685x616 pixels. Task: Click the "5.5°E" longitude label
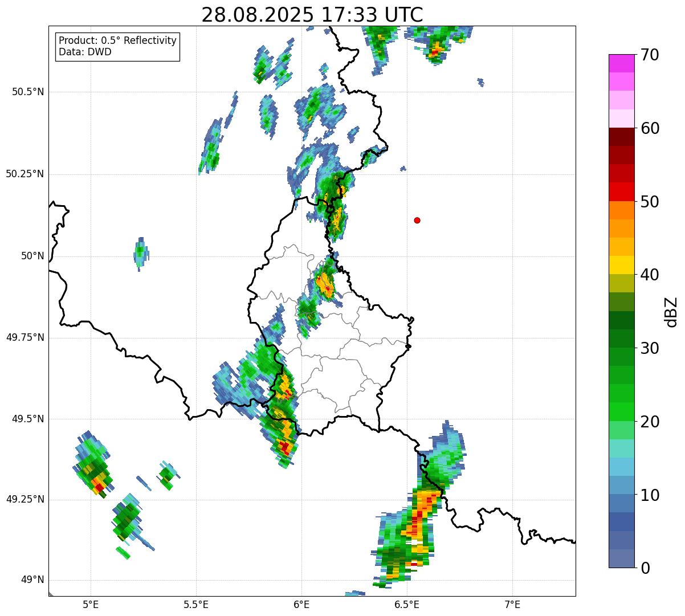click(x=196, y=604)
